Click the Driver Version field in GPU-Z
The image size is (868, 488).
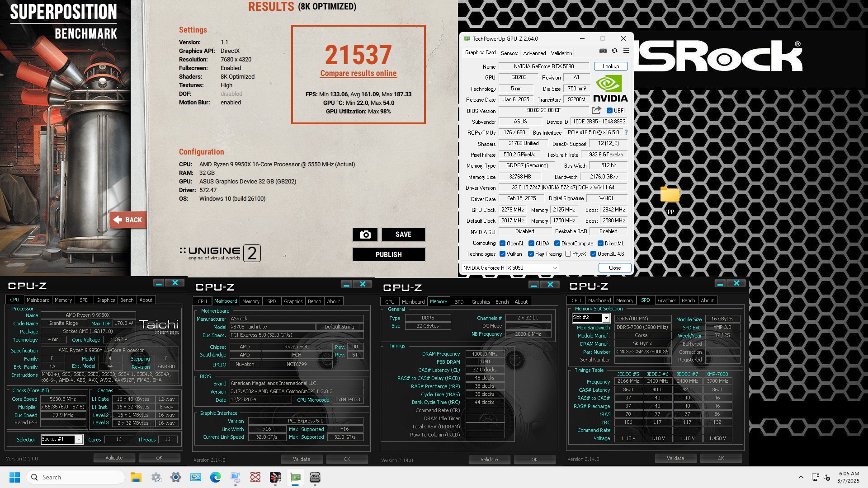click(x=563, y=188)
